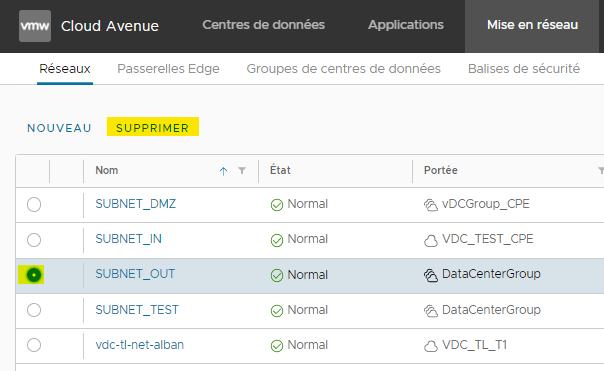Click the NOUVEAU button
This screenshot has width=604, height=371.
tap(59, 128)
